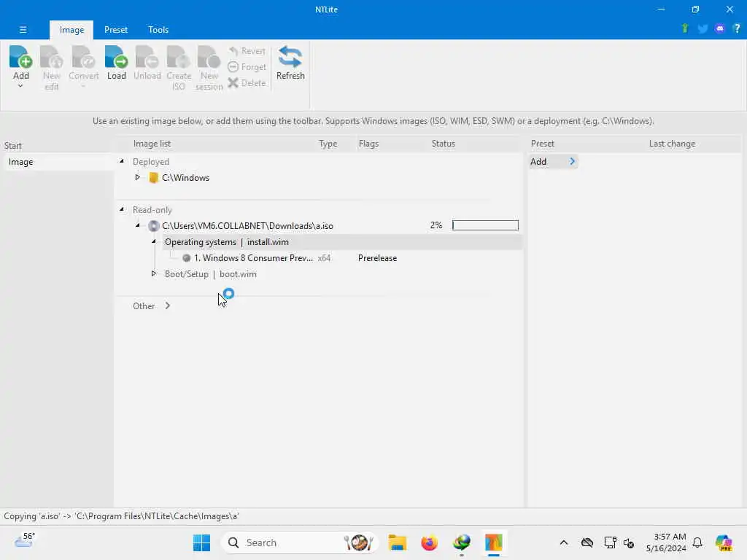Open the hamburger main menu
Viewport: 747px width, 560px height.
23,29
